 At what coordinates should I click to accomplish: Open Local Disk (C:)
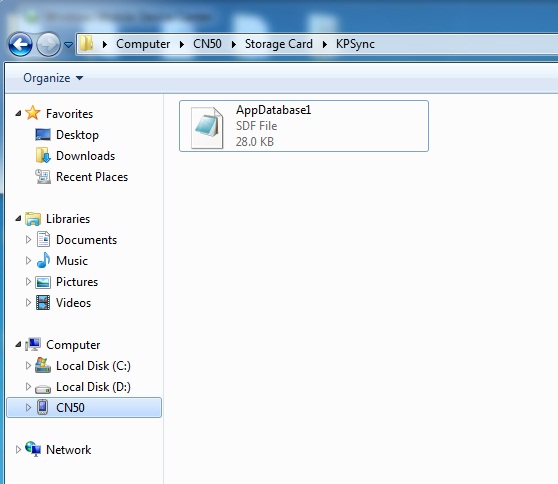[x=93, y=366]
